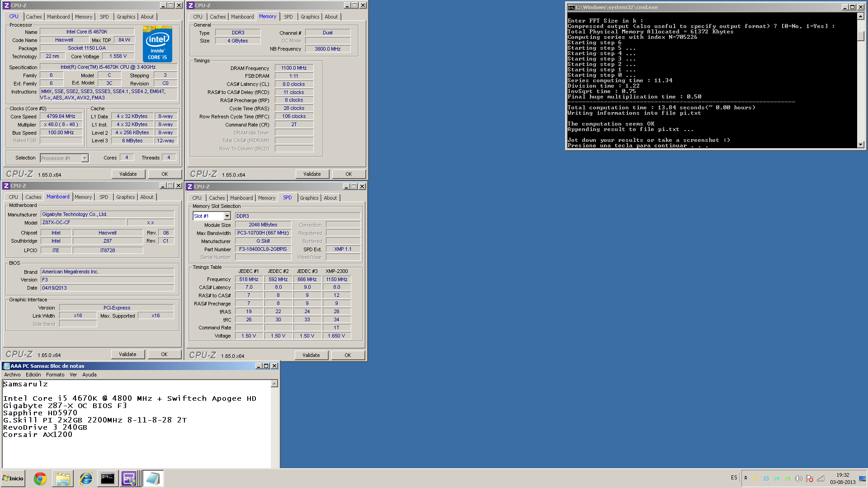The height and width of the screenshot is (488, 868).
Task: Switch to Notepad via its taskbar icon
Action: 153,479
